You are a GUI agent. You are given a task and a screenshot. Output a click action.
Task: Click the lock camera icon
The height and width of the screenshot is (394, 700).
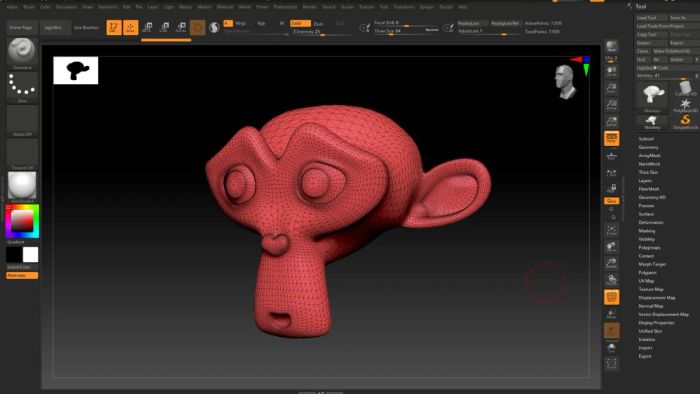point(613,188)
